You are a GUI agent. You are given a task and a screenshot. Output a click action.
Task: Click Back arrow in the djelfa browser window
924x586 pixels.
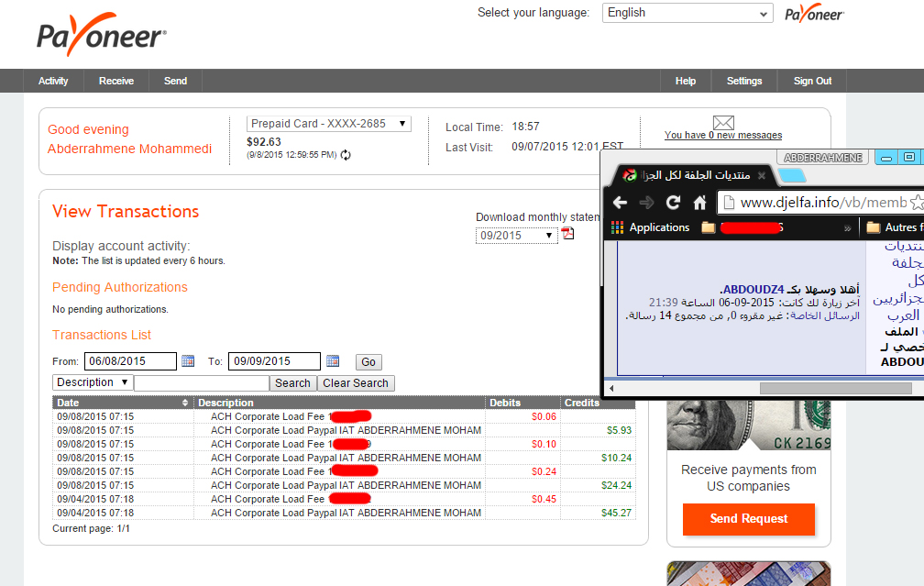click(620, 203)
